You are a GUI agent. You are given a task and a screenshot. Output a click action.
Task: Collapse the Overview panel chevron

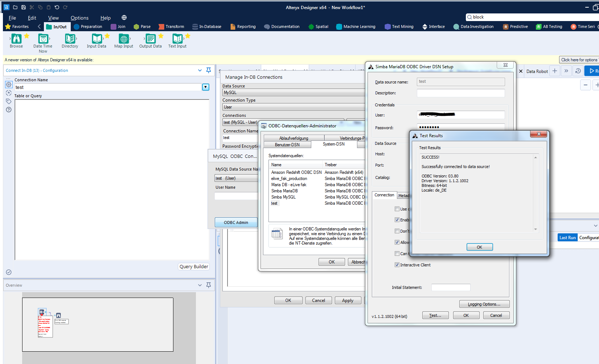(200, 285)
